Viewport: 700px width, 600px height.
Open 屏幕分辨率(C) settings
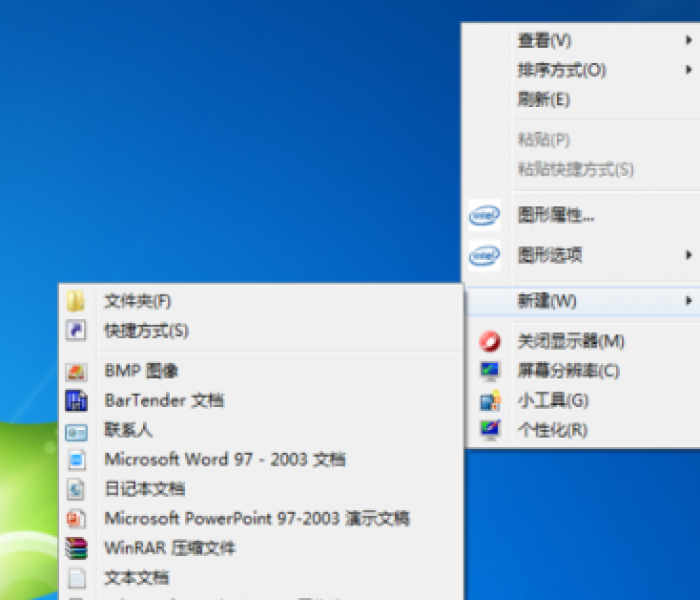[568, 371]
